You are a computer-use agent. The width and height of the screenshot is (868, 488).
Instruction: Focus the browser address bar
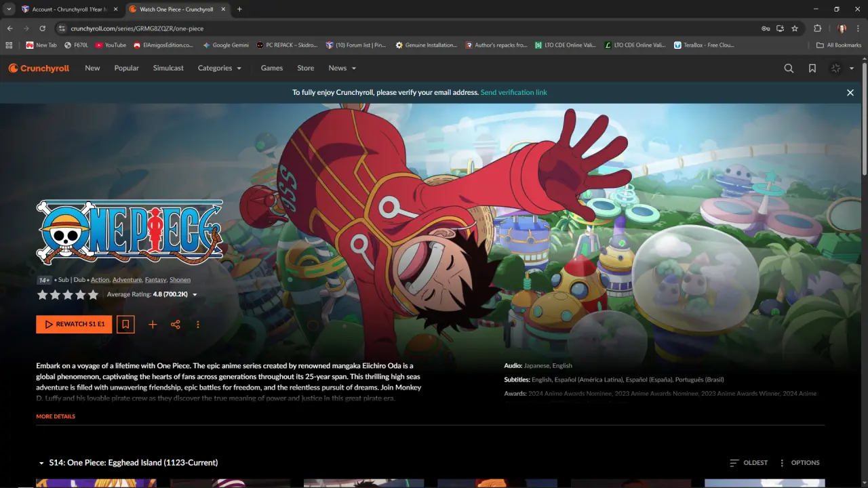pos(407,28)
